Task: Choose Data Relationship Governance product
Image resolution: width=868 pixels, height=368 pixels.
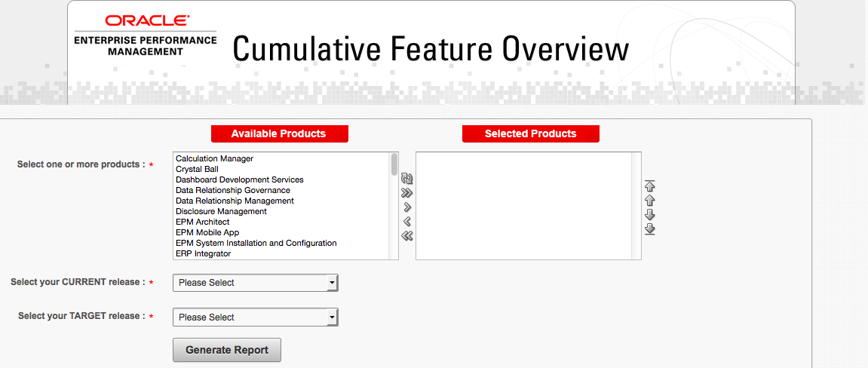Action: point(232,191)
